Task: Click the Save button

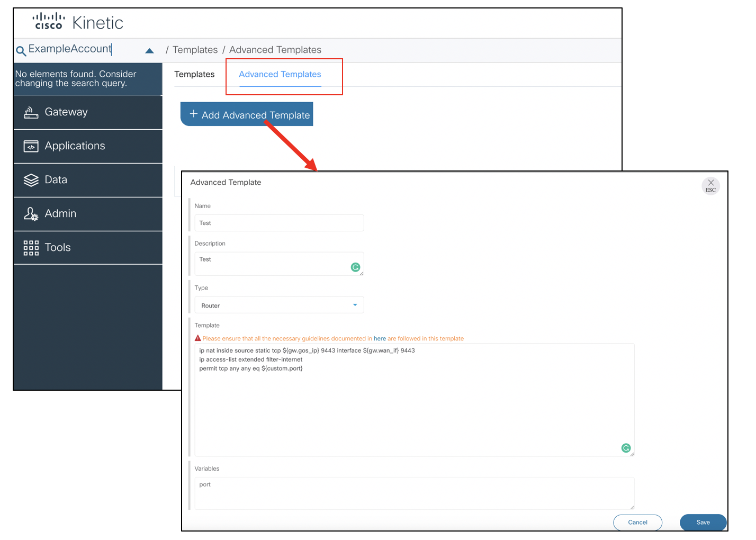Action: (x=703, y=523)
